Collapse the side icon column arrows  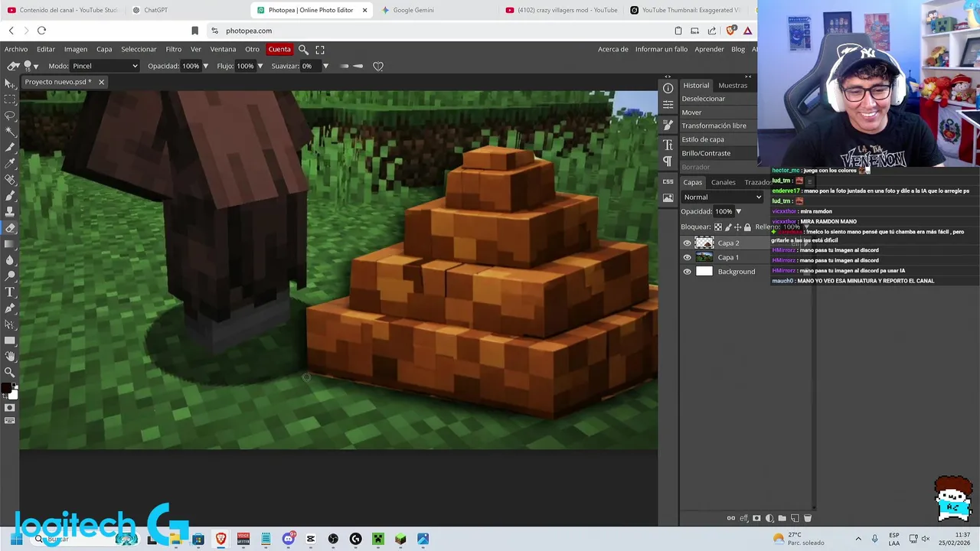tap(668, 77)
